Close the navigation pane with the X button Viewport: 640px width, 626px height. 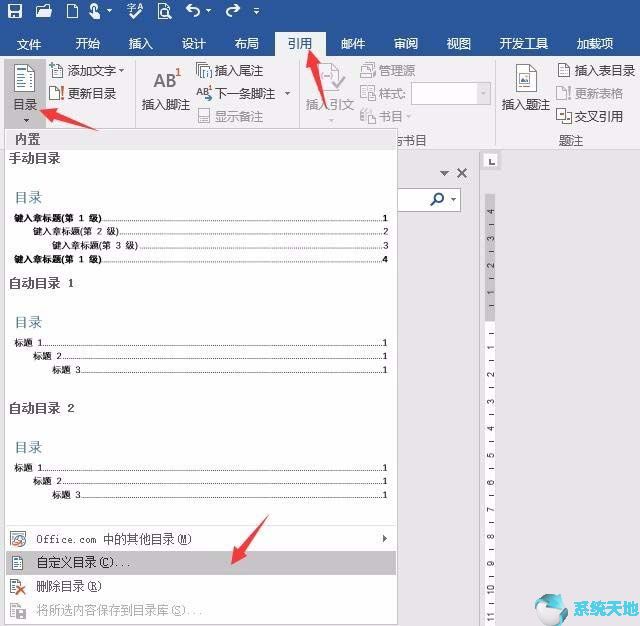pyautogui.click(x=462, y=173)
